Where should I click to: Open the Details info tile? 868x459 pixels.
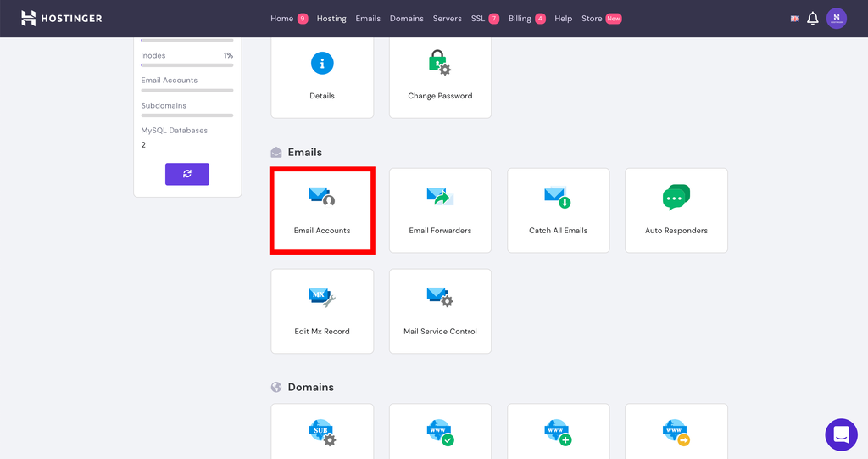click(322, 77)
